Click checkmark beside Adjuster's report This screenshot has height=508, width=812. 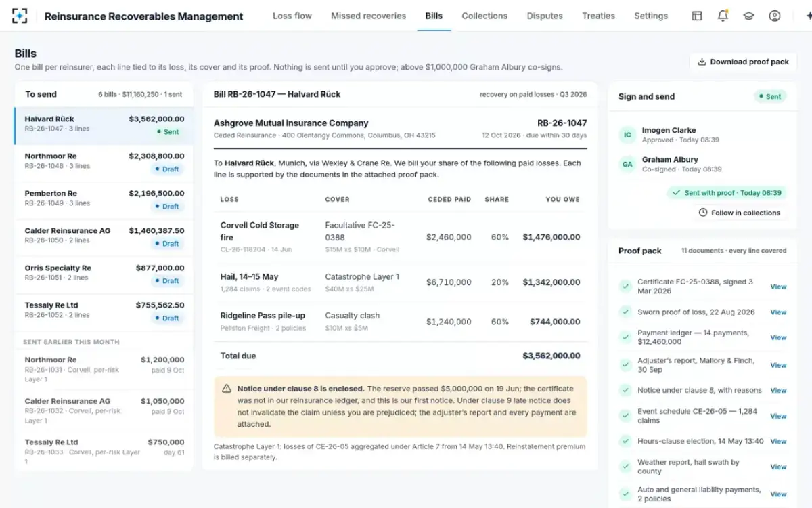(625, 365)
